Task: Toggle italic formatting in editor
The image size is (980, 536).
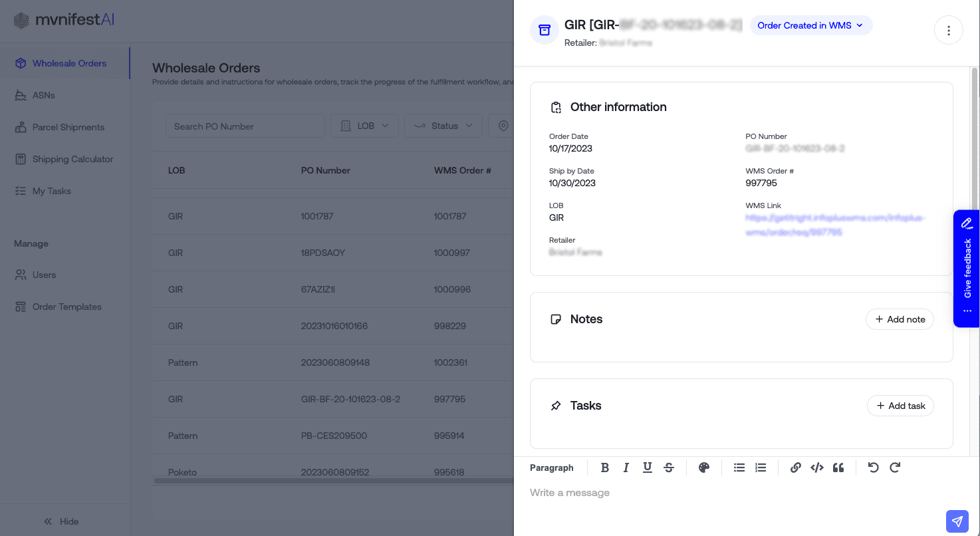Action: [x=626, y=468]
